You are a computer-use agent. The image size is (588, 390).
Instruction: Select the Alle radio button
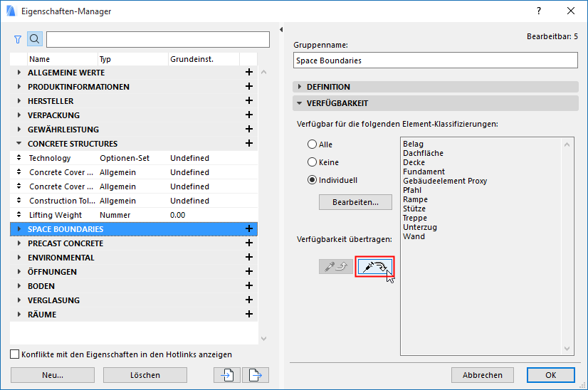click(x=312, y=144)
